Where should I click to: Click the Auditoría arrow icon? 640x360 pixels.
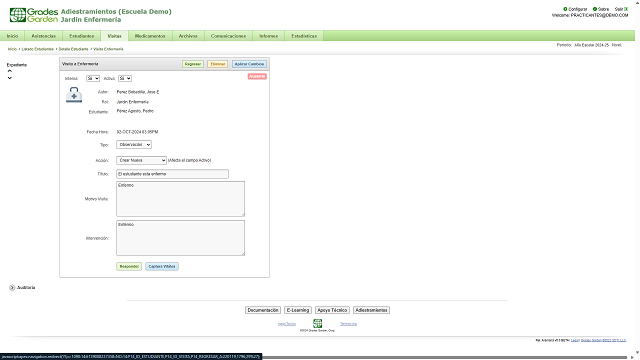pos(12,287)
